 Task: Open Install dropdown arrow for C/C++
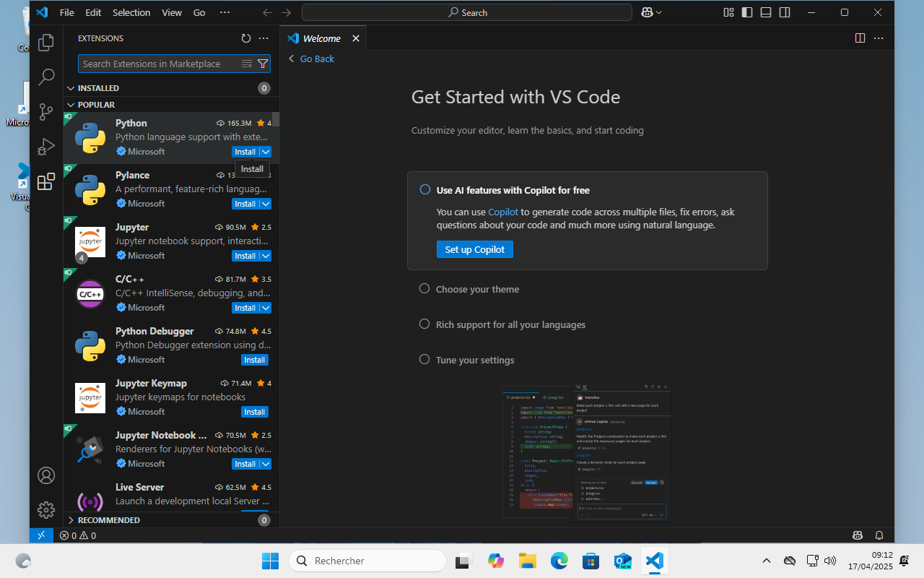266,308
